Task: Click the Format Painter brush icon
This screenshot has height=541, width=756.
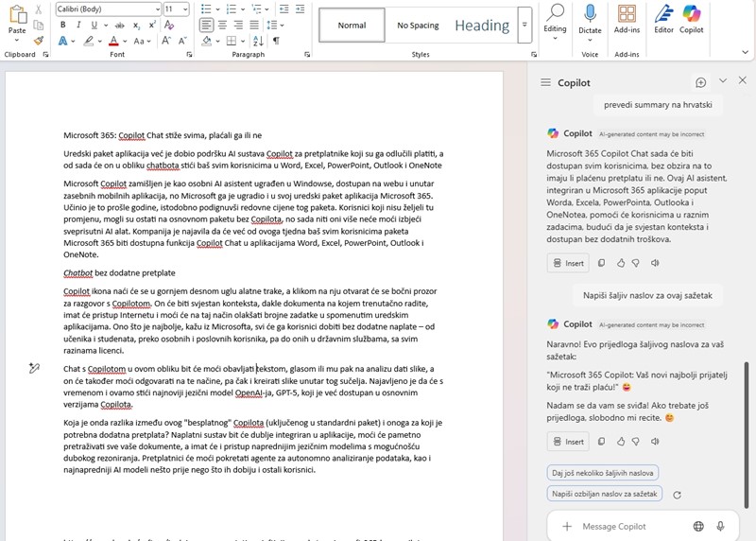Action: [38, 41]
